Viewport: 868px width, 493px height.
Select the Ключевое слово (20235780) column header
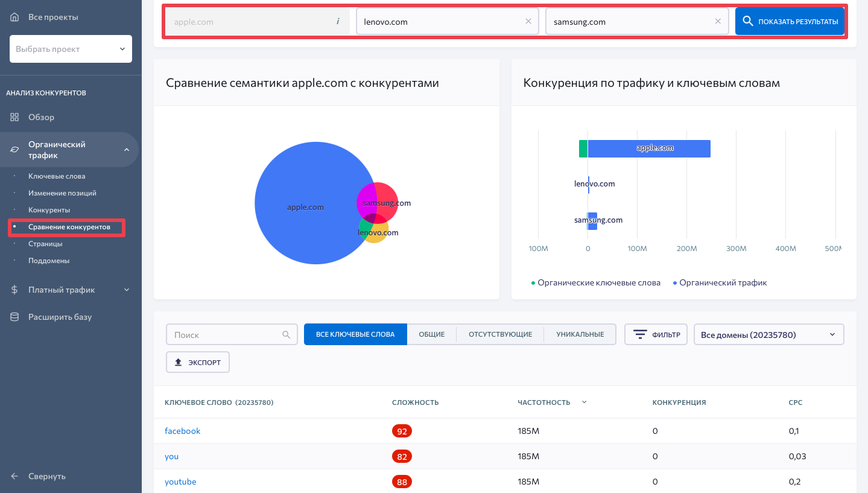pos(219,402)
